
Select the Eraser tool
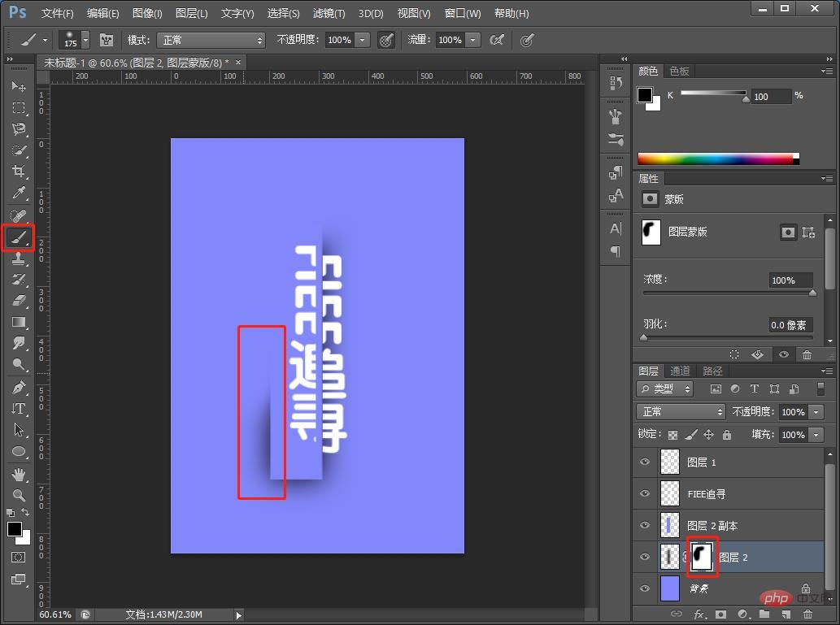tap(19, 301)
